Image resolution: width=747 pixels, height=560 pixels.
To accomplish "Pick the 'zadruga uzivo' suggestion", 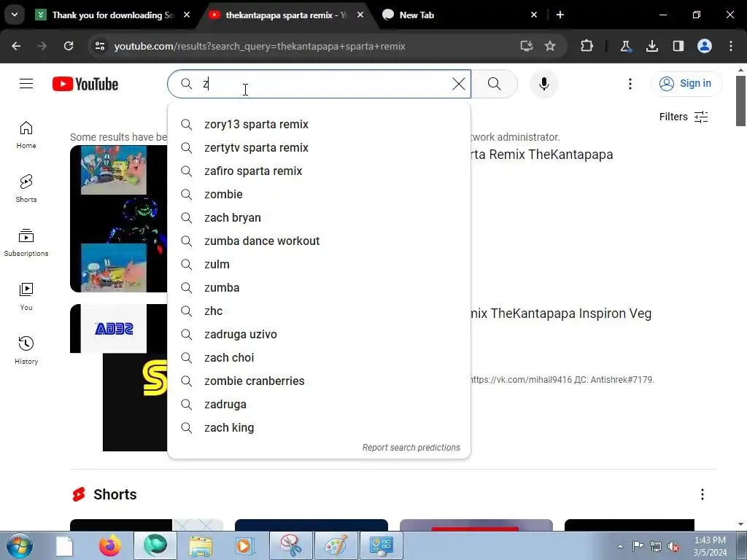I will (319, 334).
